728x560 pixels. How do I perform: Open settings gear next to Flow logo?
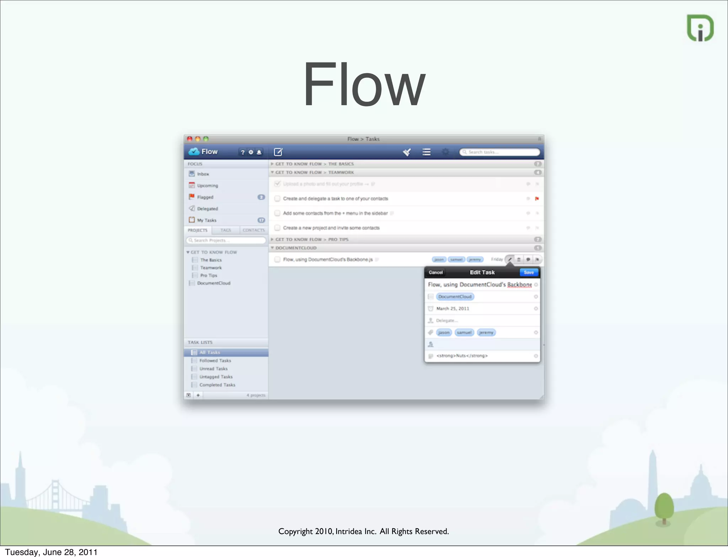coord(251,152)
